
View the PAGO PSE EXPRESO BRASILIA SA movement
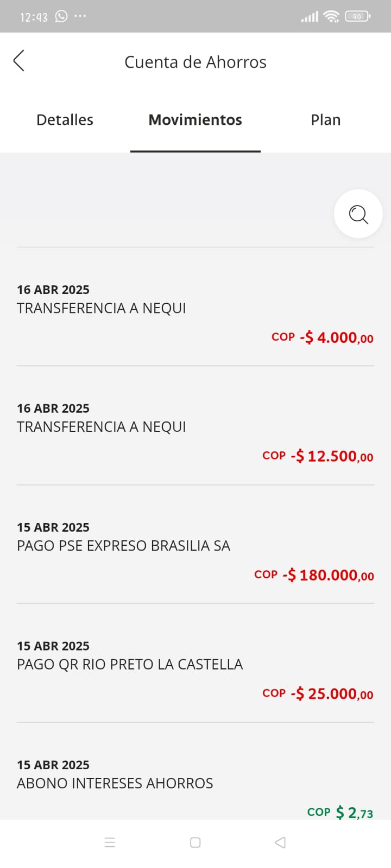pyautogui.click(x=195, y=551)
